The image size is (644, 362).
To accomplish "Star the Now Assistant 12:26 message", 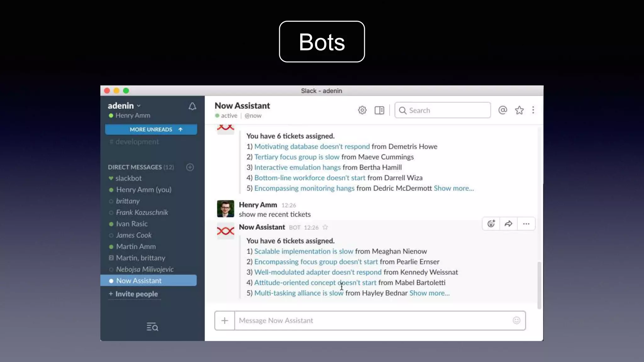I will [325, 227].
